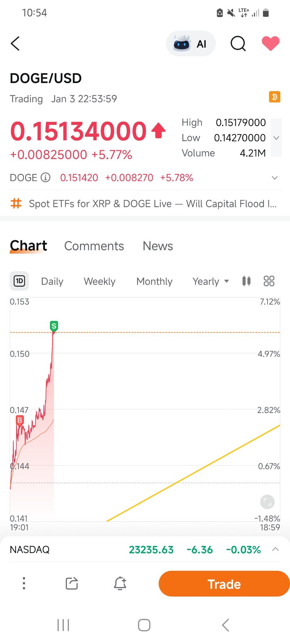The width and height of the screenshot is (290, 644).
Task: Select the 1D chart period toggle
Action: (x=20, y=281)
